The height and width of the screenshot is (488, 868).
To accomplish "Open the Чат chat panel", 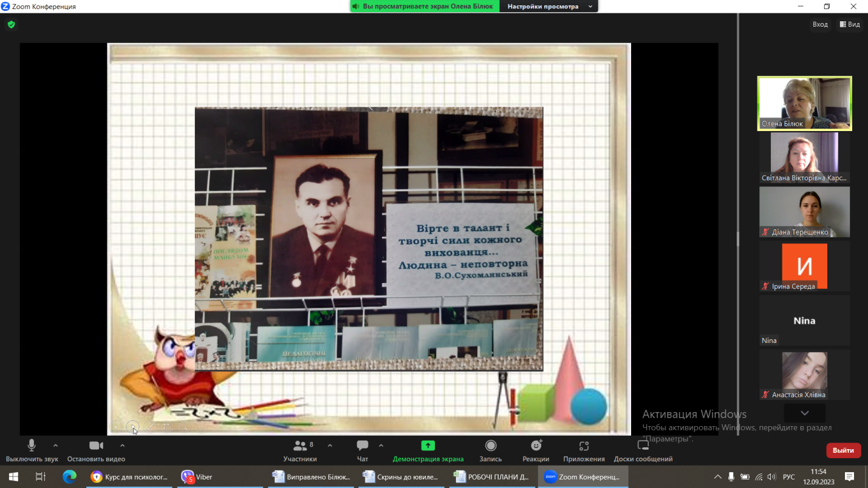I will coord(363,450).
